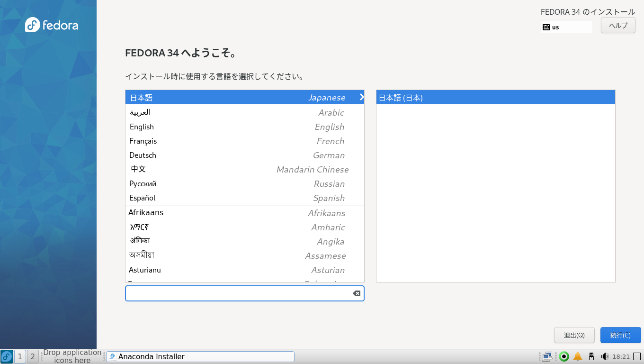Click the ヘルプ help button
644x364 pixels.
point(618,26)
